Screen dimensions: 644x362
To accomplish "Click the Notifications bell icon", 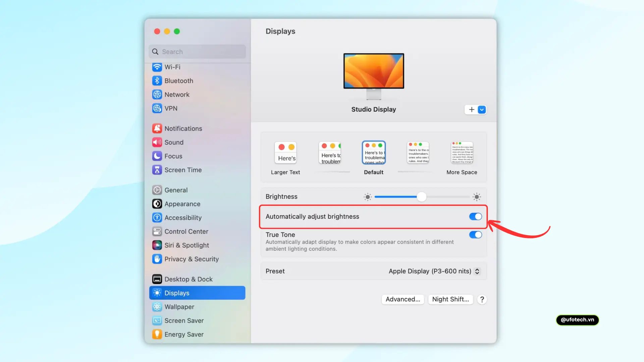I will (x=157, y=128).
